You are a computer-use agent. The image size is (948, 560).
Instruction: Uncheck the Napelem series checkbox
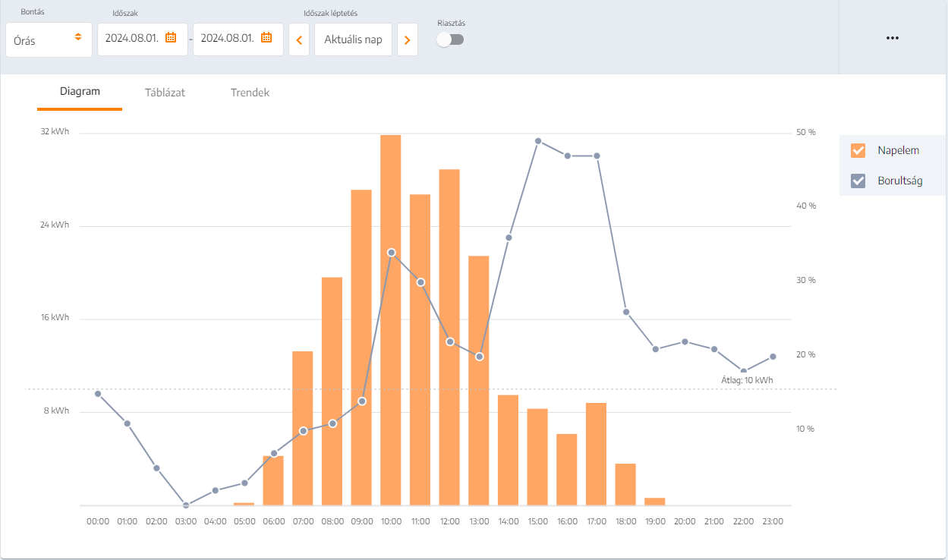tap(858, 150)
